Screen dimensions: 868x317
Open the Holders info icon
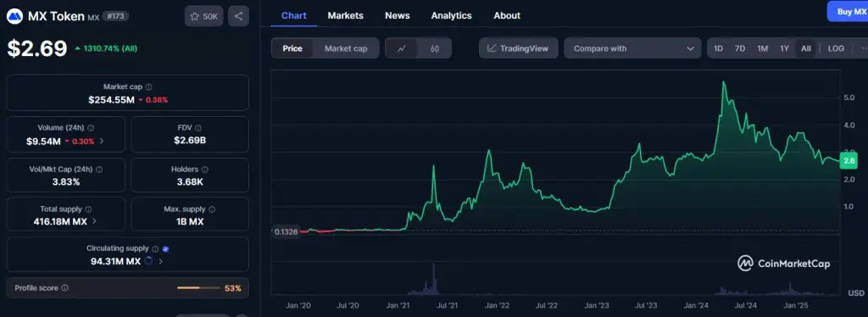tap(204, 170)
